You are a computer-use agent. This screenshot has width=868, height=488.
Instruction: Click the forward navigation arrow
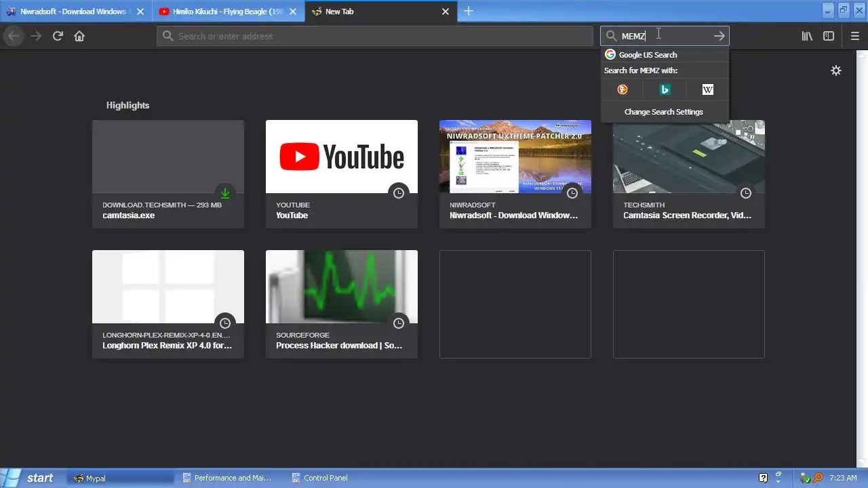36,36
